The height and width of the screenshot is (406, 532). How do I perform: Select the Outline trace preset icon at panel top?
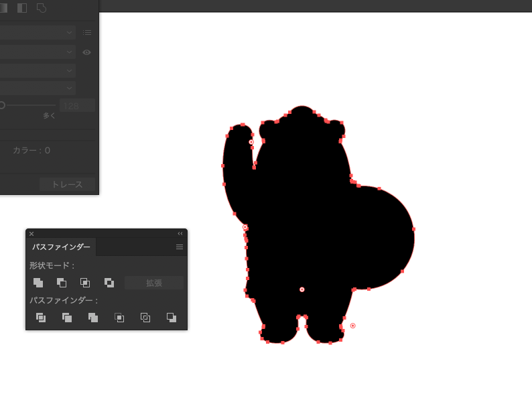42,8
